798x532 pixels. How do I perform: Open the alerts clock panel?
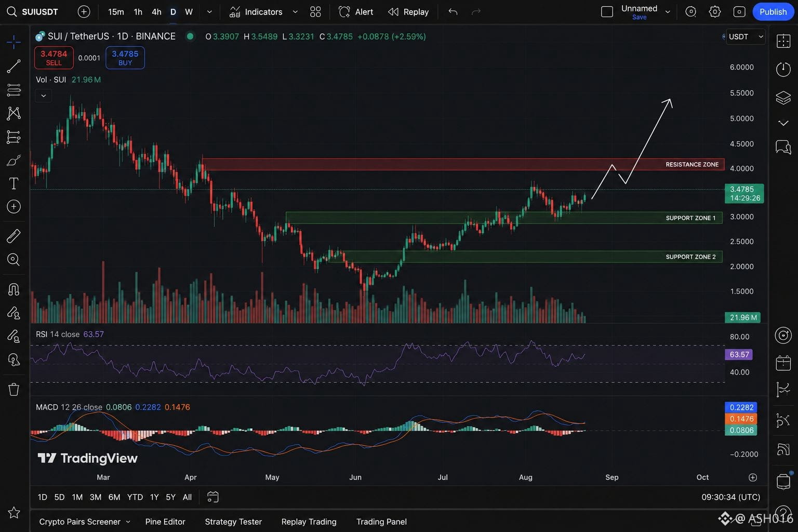point(783,69)
